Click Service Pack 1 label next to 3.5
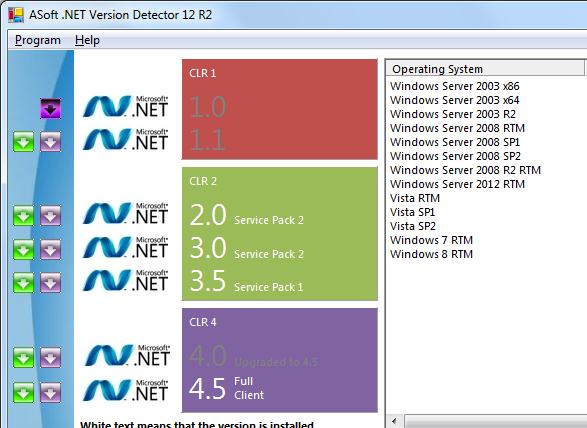The height and width of the screenshot is (428, 587). pos(268,287)
